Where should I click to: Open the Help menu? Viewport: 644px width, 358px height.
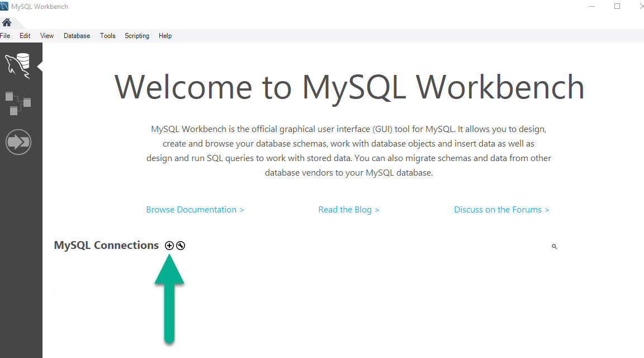(x=165, y=35)
